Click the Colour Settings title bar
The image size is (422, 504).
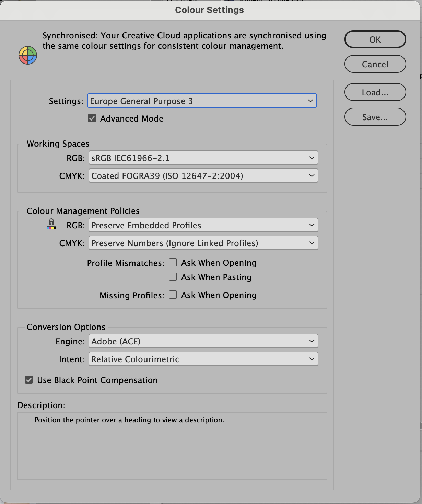(209, 10)
